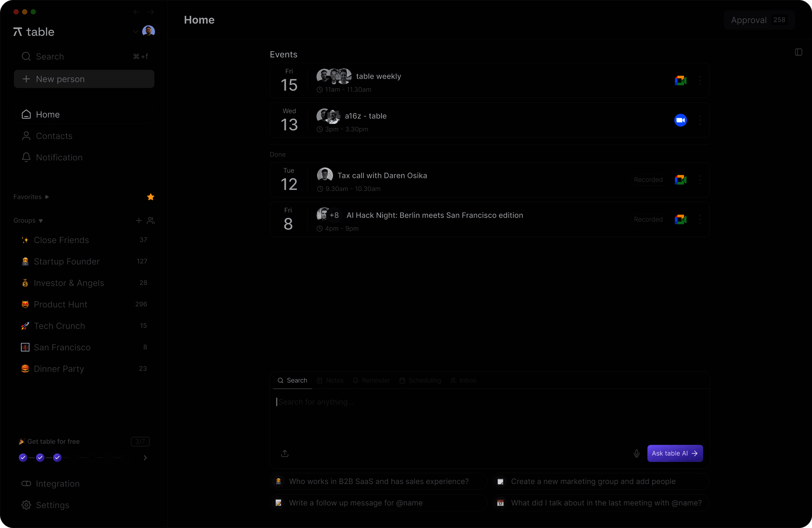Click the first completed onboarding step checkmark

[x=23, y=457]
